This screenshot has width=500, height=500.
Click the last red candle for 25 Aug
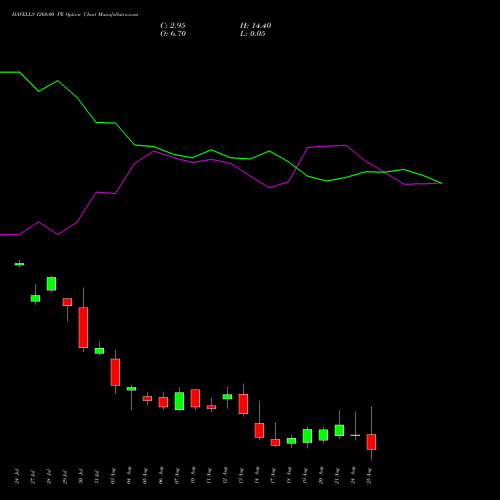[x=371, y=442]
